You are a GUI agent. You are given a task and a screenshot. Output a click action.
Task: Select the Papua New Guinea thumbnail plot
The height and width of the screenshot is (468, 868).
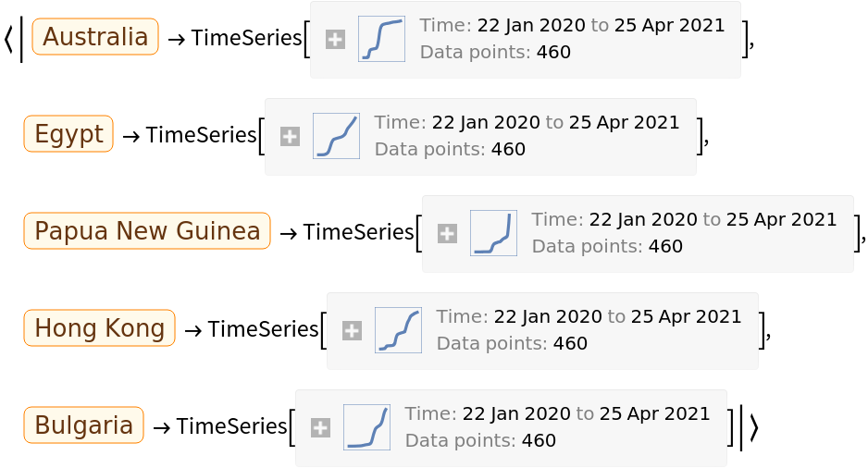click(x=493, y=234)
